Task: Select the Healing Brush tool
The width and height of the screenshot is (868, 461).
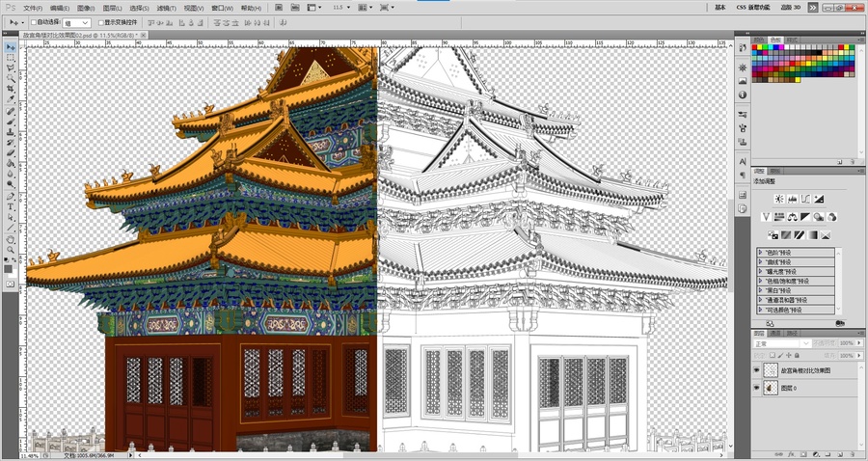Action: pos(11,111)
